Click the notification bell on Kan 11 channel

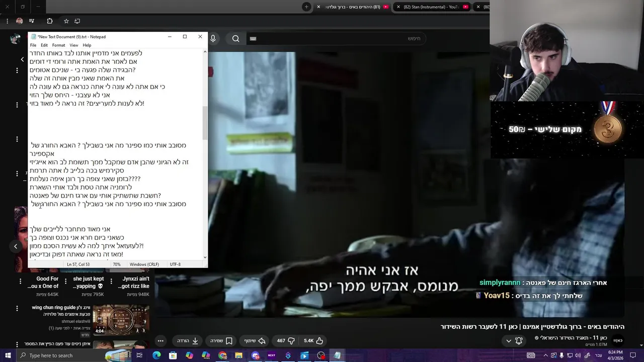(x=519, y=340)
